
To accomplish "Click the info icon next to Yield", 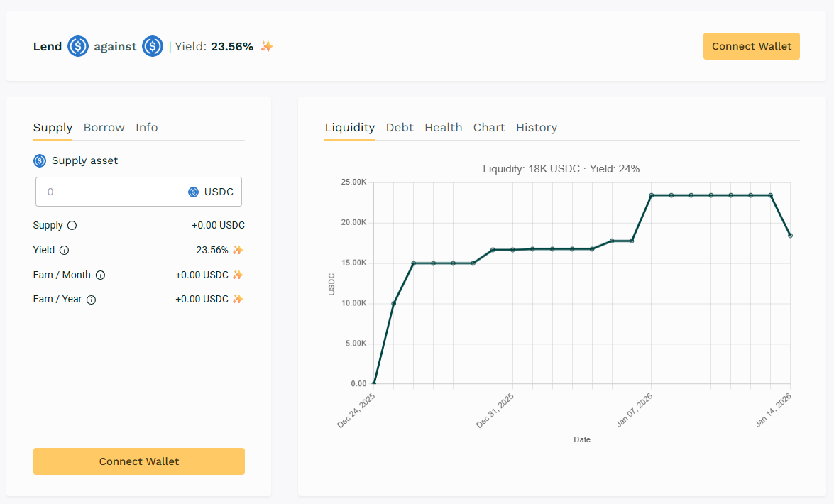I will [65, 251].
